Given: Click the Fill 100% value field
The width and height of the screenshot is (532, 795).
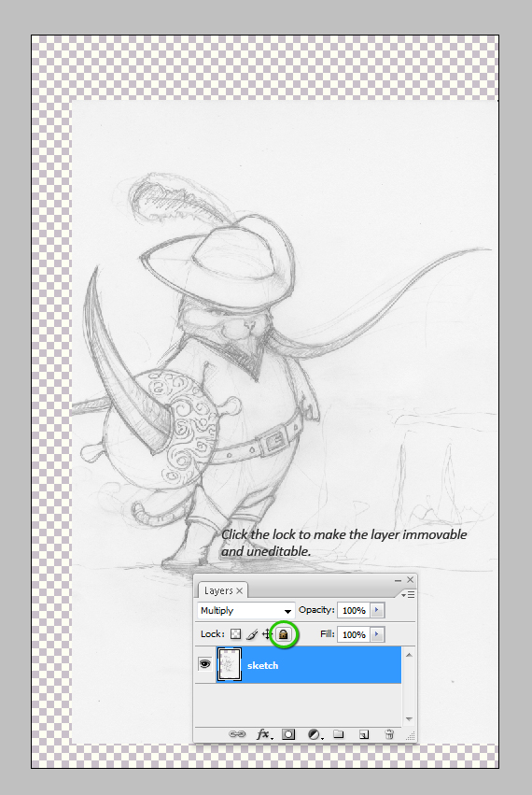Looking at the screenshot, I should (x=354, y=634).
